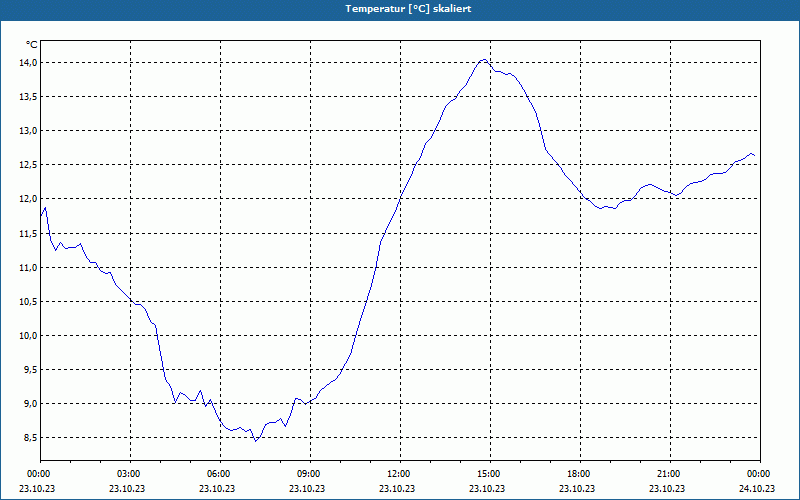This screenshot has width=800, height=500.
Task: Click the '23.10.23' date under '09:00'
Action: click(307, 488)
